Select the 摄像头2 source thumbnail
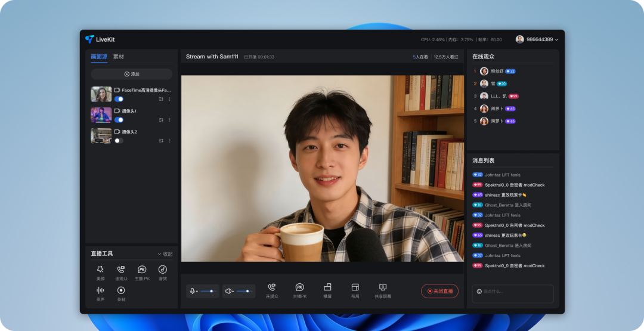Image resolution: width=644 pixels, height=331 pixels. 101,136
